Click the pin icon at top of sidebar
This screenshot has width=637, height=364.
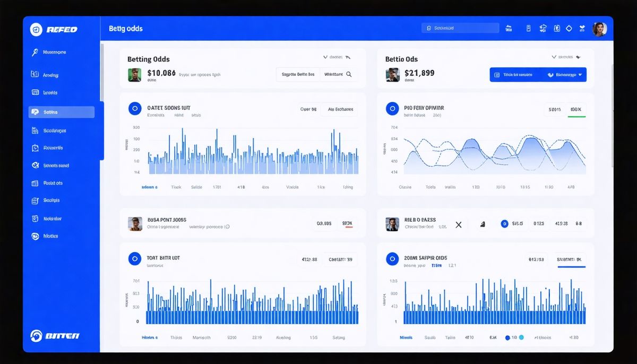(x=35, y=52)
